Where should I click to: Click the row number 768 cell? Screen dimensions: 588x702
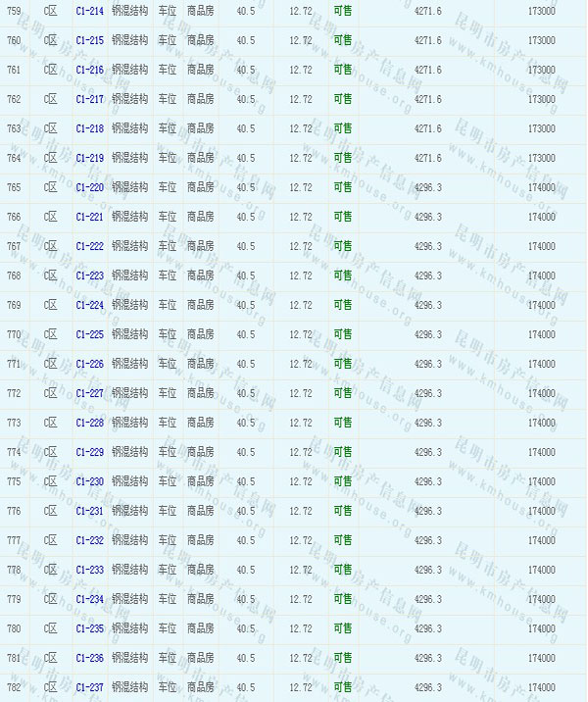(14, 276)
